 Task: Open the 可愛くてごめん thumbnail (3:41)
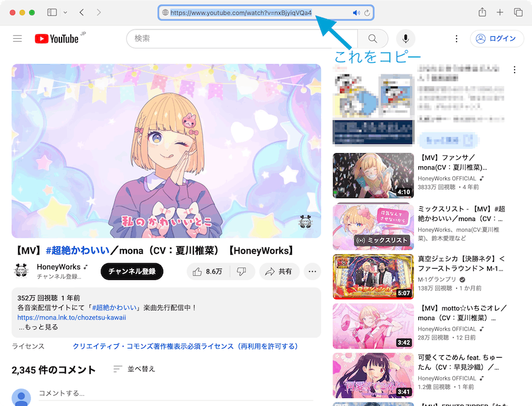pos(373,376)
